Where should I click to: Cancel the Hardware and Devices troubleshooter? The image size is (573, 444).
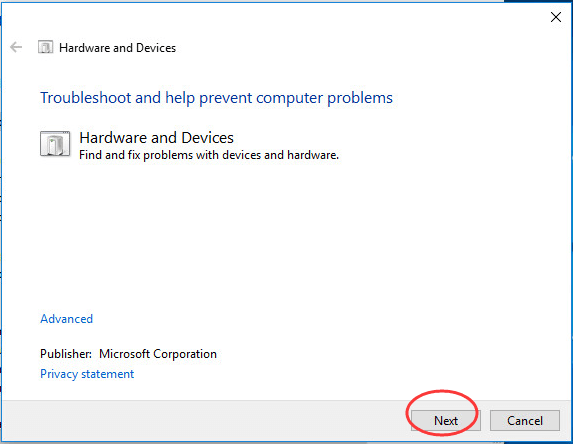(x=525, y=421)
